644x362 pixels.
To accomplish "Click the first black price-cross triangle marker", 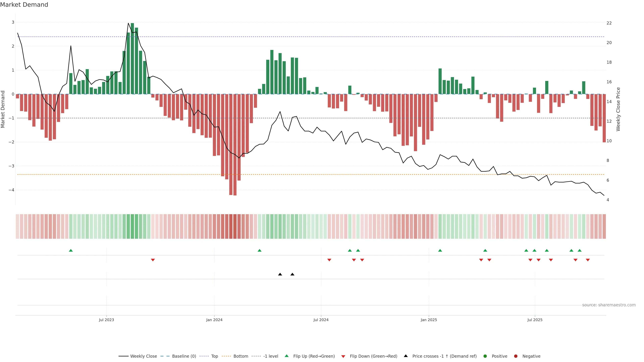I will 280,274.
